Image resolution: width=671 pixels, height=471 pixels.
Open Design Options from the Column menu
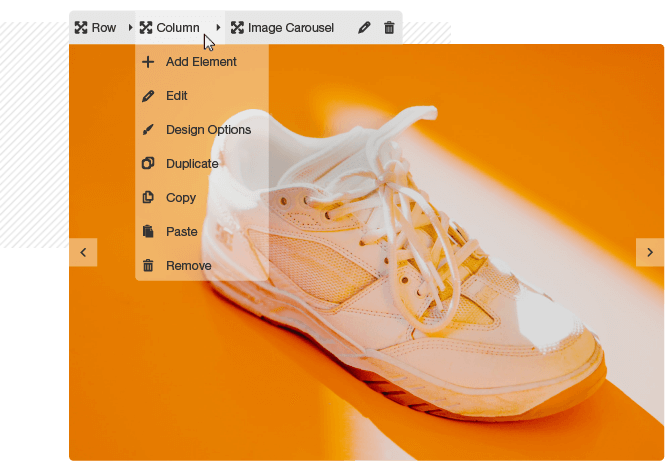point(202,130)
